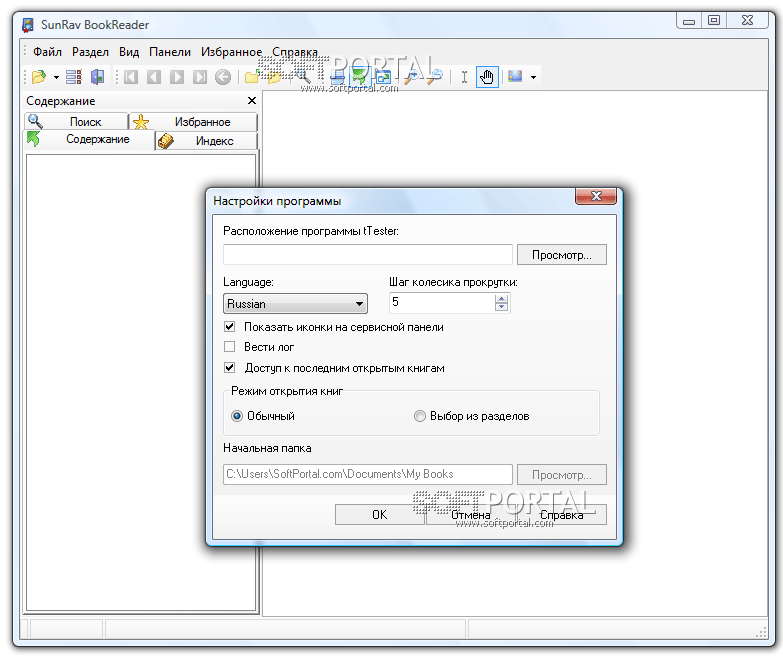
Task: Switch to the Индекс tab
Action: click(x=207, y=141)
